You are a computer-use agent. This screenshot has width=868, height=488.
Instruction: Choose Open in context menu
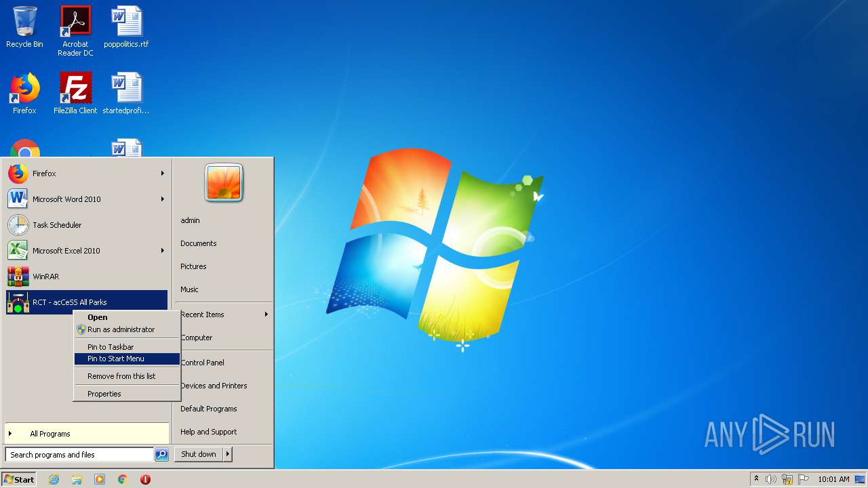[127, 317]
